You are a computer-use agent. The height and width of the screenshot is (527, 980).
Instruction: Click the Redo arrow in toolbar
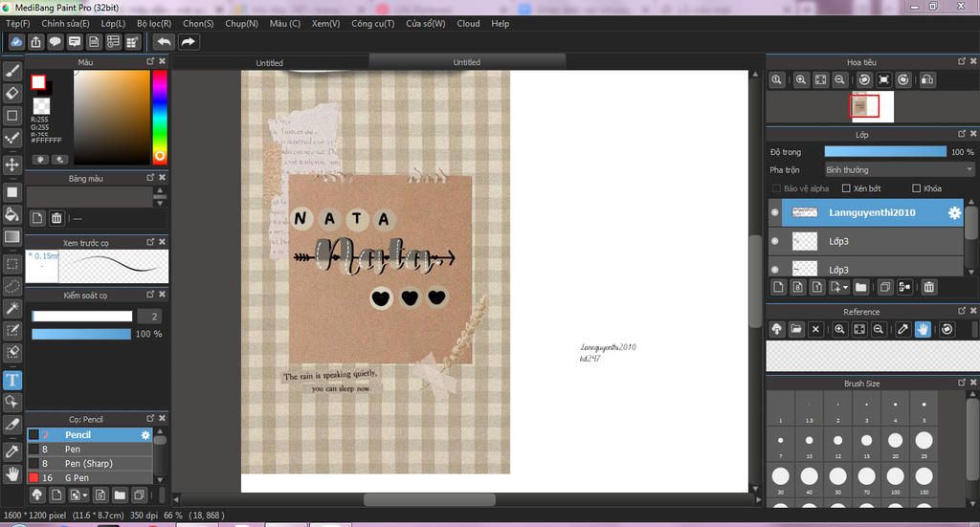[189, 42]
